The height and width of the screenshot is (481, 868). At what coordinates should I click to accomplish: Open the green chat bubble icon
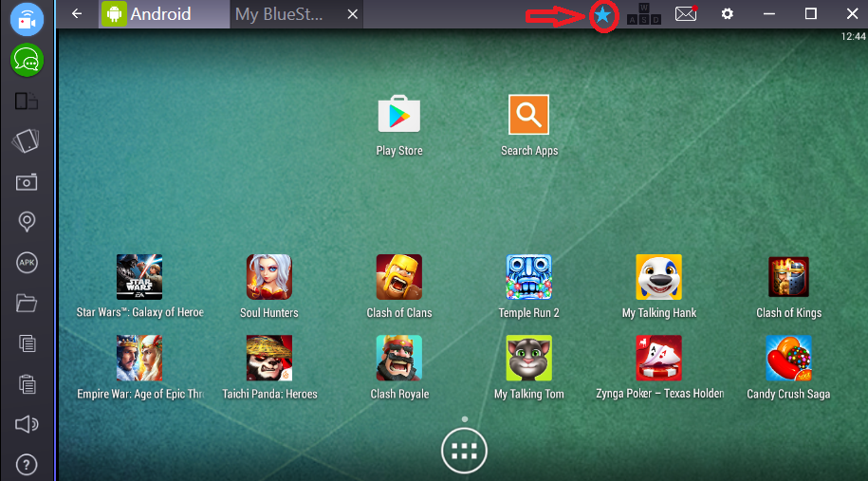(27, 60)
